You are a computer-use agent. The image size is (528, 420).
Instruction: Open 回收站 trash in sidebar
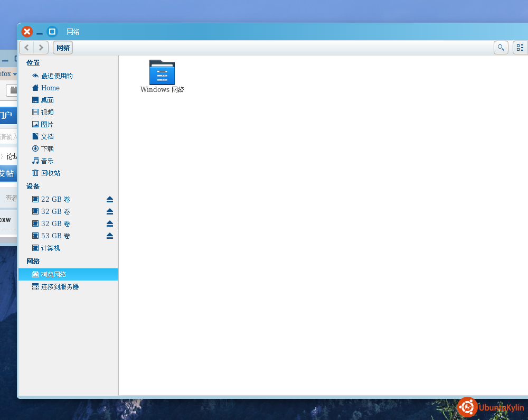(x=50, y=173)
